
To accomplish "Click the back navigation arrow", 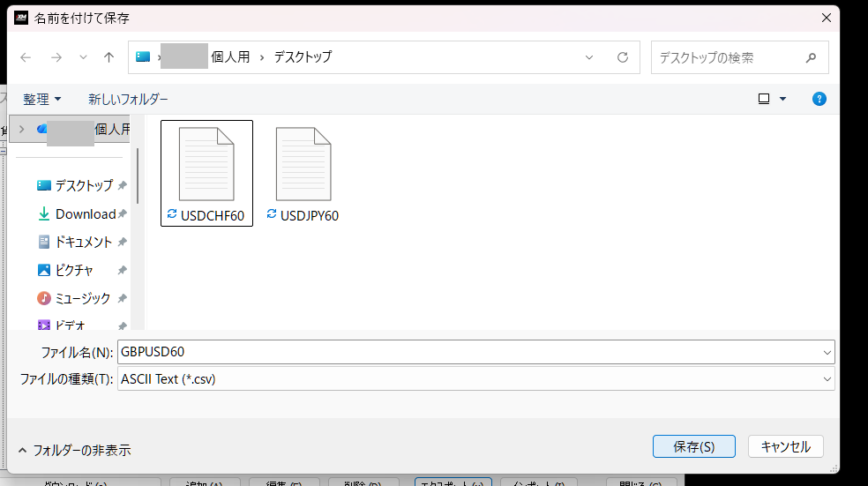I will coord(26,57).
